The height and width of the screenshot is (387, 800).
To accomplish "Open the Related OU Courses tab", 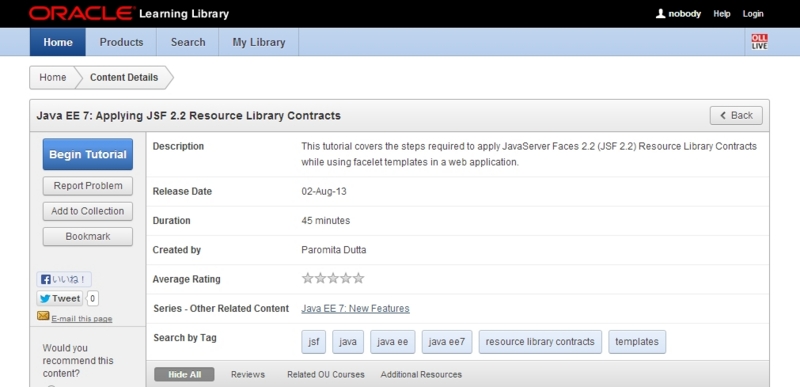I will (x=326, y=374).
